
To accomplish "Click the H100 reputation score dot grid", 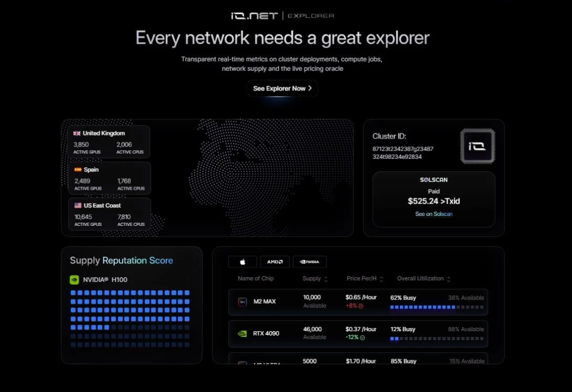I will click(x=130, y=318).
